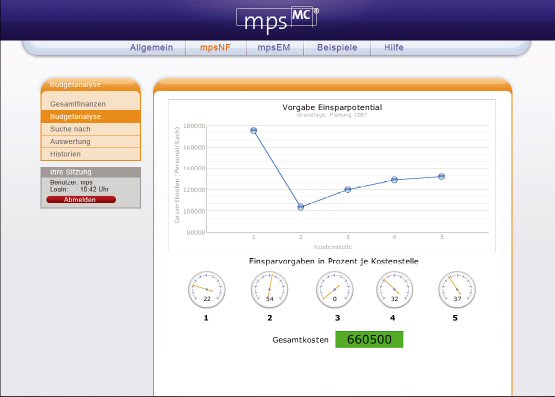Click the green Gesamtkosten value 660500
This screenshot has width=555, height=397.
369,339
